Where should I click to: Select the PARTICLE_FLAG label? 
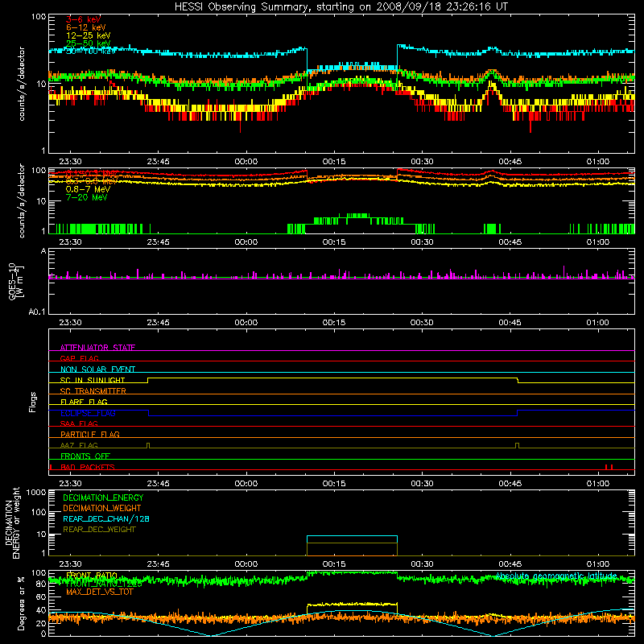coord(90,434)
